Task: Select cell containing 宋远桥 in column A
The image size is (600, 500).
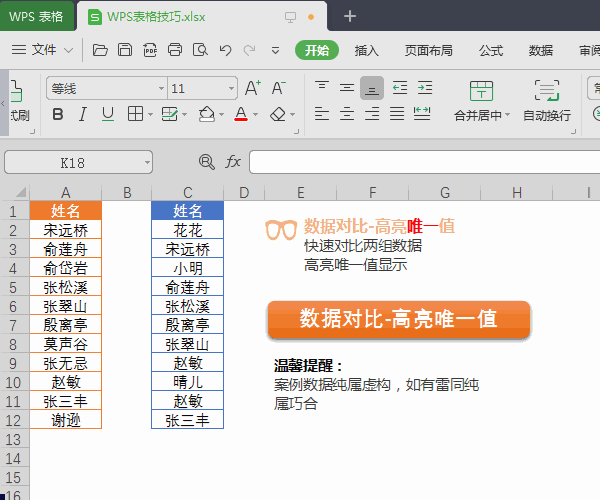Action: point(65,230)
